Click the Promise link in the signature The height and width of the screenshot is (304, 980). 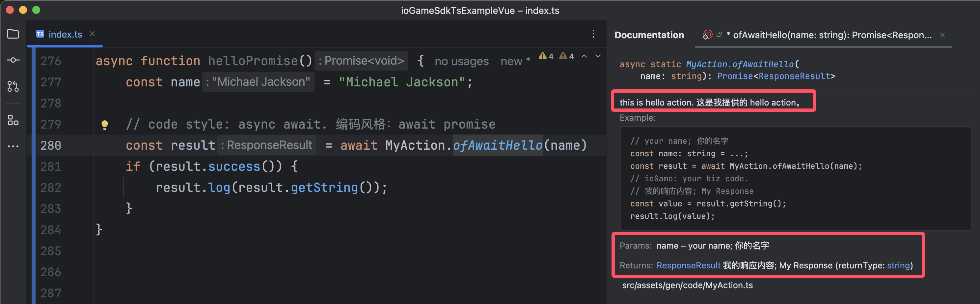click(734, 76)
